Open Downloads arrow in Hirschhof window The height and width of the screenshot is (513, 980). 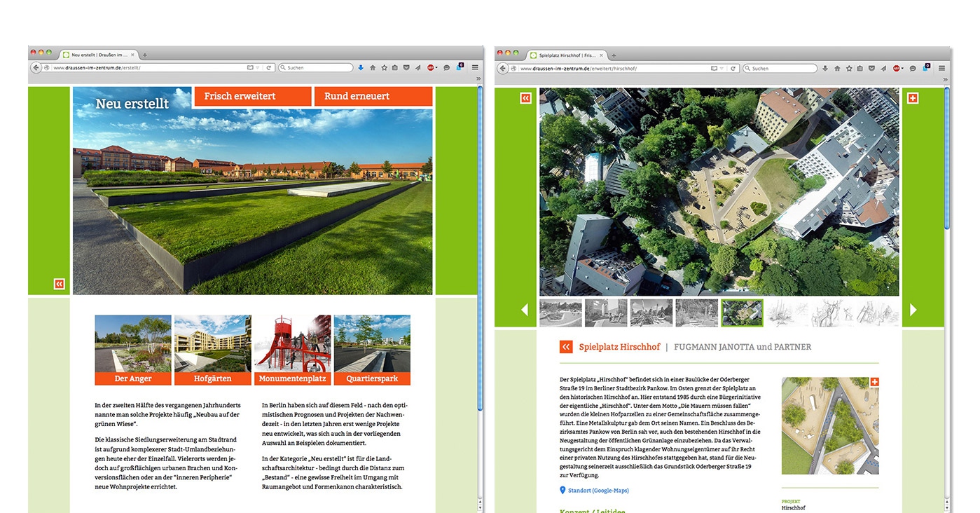[x=825, y=68]
